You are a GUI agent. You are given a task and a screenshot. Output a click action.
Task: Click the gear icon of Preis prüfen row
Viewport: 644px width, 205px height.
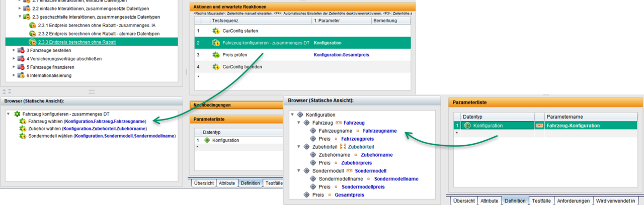[216, 55]
